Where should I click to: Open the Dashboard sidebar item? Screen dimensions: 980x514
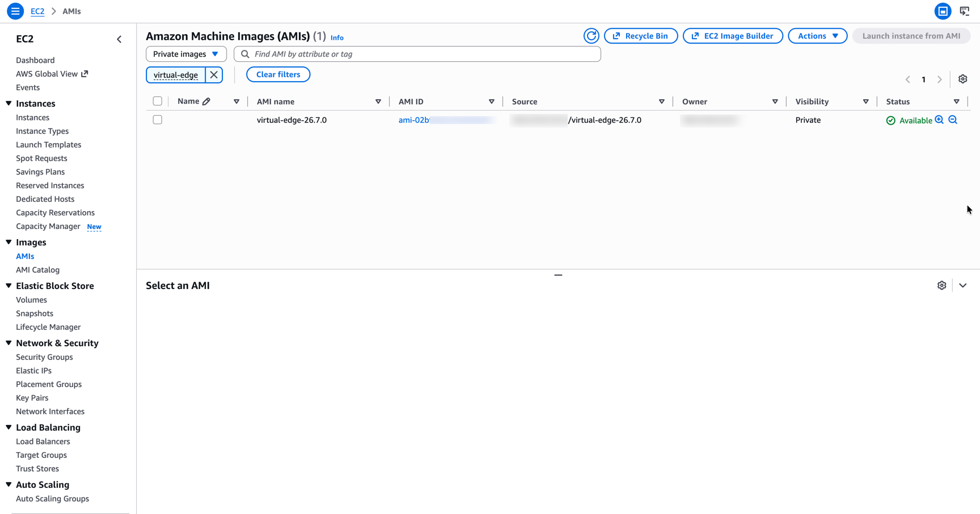35,60
